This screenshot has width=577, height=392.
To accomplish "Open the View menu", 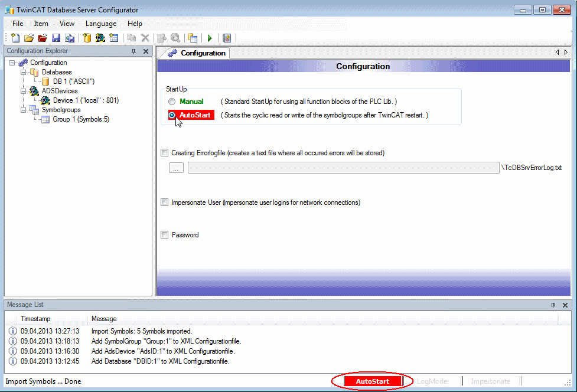I will pyautogui.click(x=67, y=24).
